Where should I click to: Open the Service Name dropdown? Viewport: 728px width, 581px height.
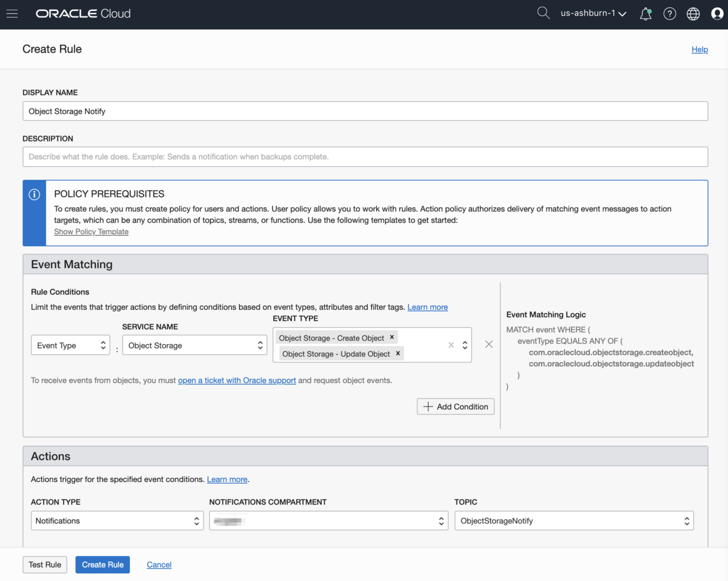point(195,345)
